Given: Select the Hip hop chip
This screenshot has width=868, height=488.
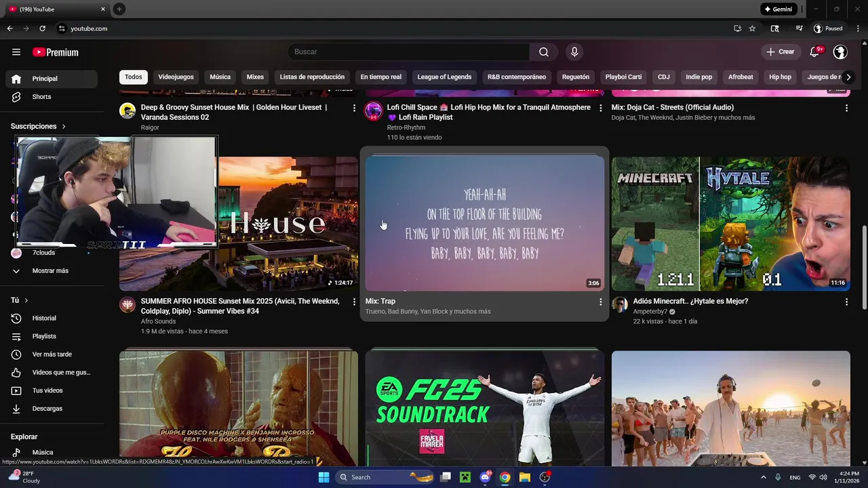Looking at the screenshot, I should click(780, 77).
